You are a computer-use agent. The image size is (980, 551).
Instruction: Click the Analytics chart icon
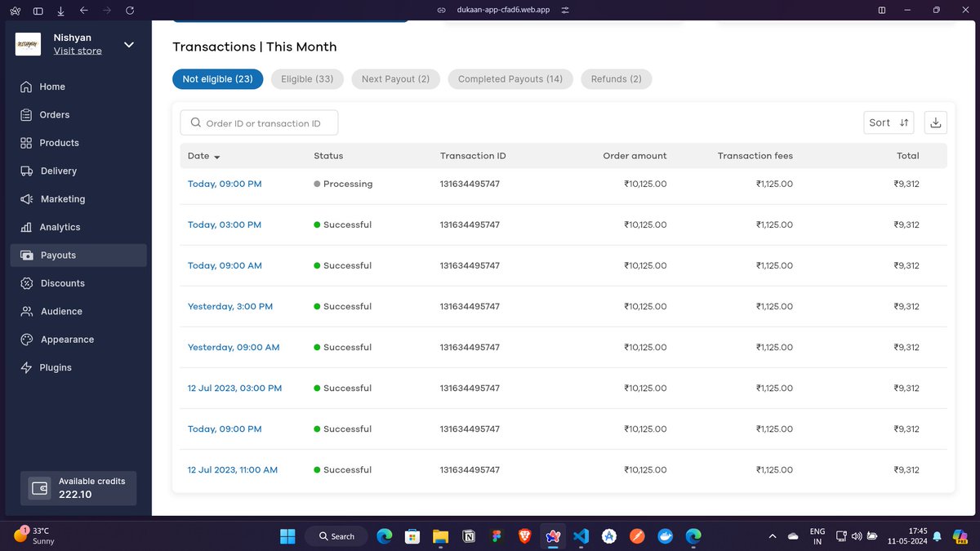[x=26, y=227]
